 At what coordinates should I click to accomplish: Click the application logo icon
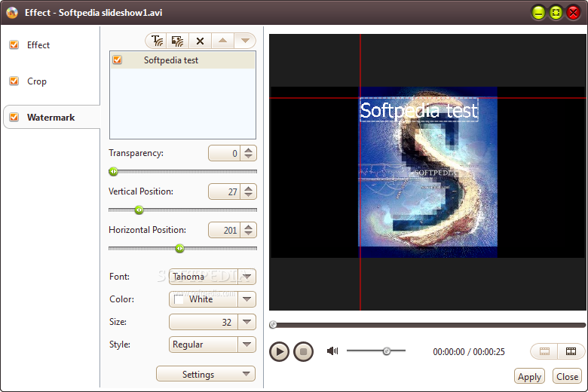tap(12, 12)
